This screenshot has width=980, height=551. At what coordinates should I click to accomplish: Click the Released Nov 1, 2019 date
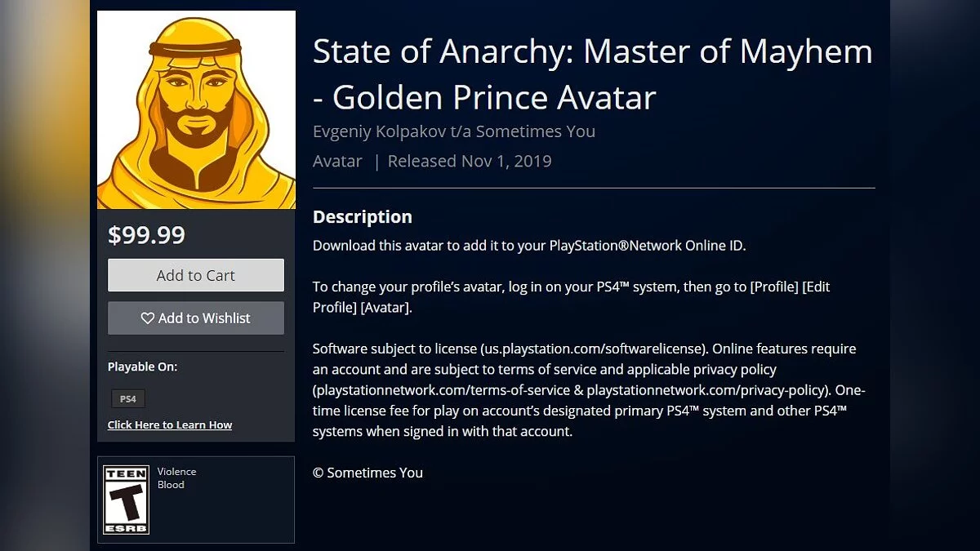click(x=470, y=161)
